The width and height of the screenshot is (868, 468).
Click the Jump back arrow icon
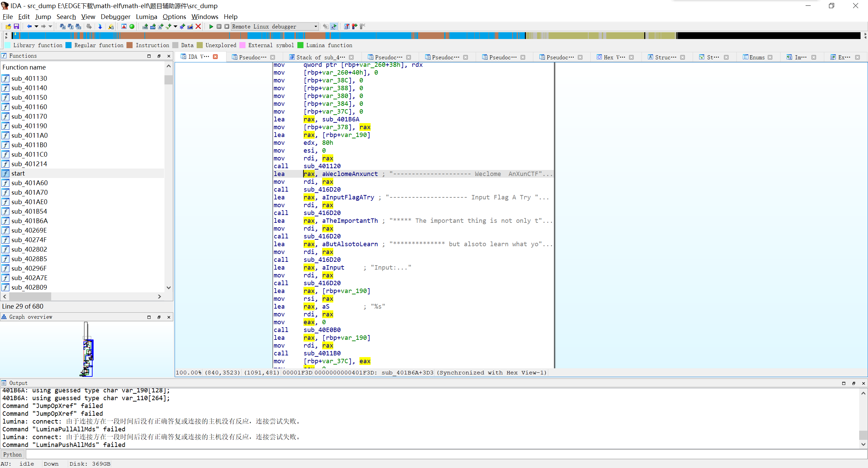(x=29, y=26)
